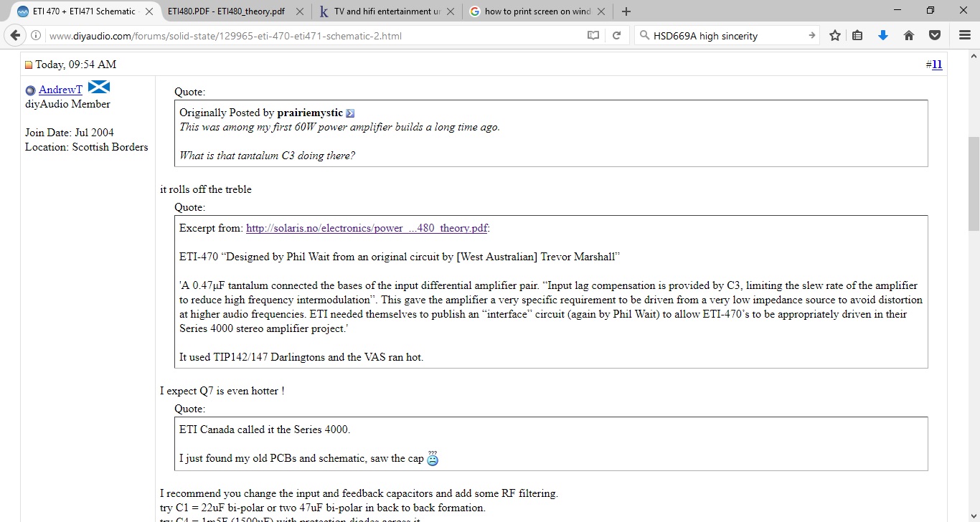This screenshot has width=980, height=522.
Task: Click the AndrewT online status icon
Action: coord(30,90)
